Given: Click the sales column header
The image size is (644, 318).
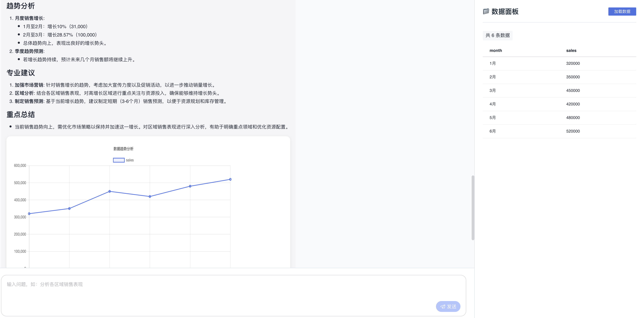Looking at the screenshot, I should pos(571,51).
